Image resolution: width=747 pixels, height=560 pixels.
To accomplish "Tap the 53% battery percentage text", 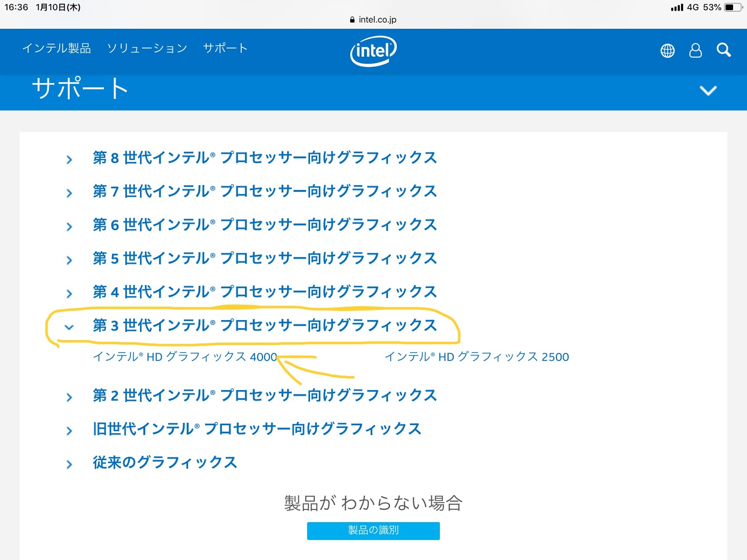I will click(x=712, y=7).
